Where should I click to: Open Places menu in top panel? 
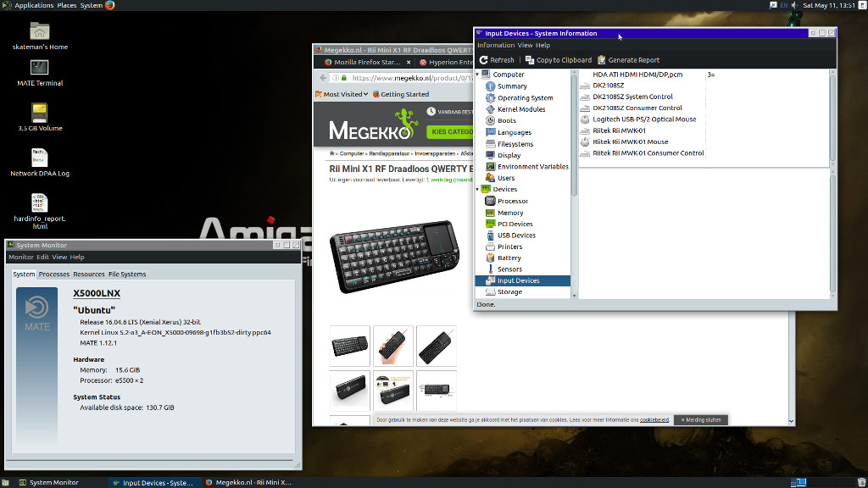tap(66, 5)
